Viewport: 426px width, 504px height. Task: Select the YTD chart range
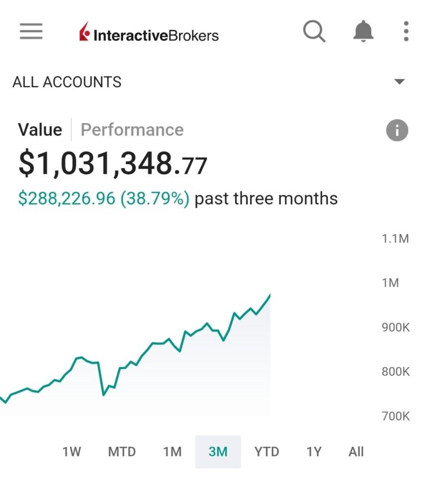[266, 452]
